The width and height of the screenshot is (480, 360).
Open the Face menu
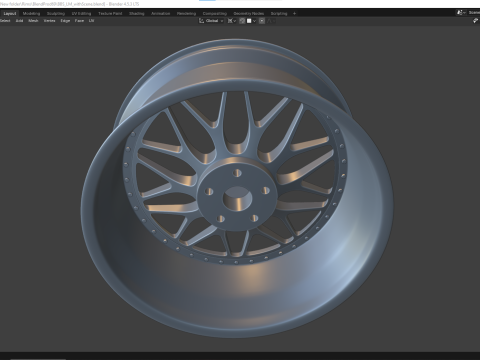pos(79,21)
